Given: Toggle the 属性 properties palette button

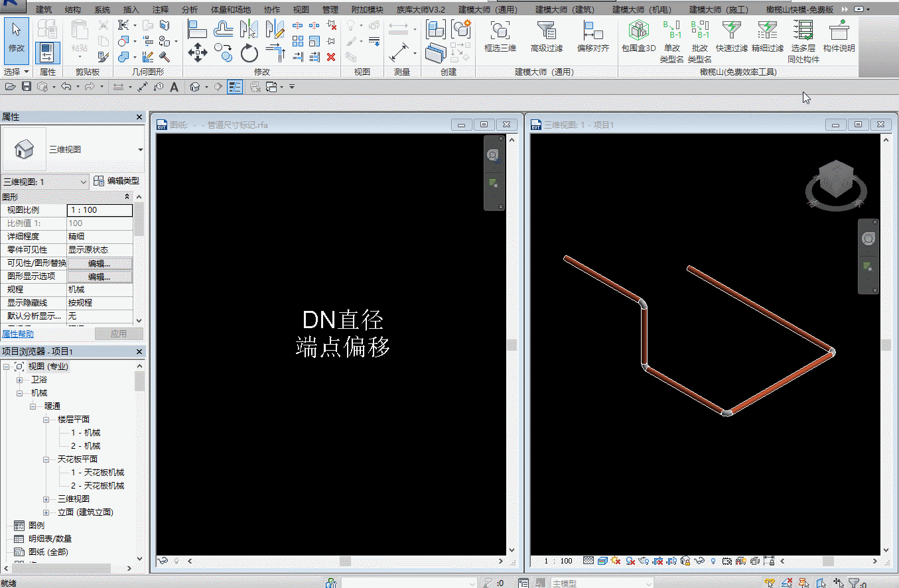Looking at the screenshot, I should (x=48, y=52).
